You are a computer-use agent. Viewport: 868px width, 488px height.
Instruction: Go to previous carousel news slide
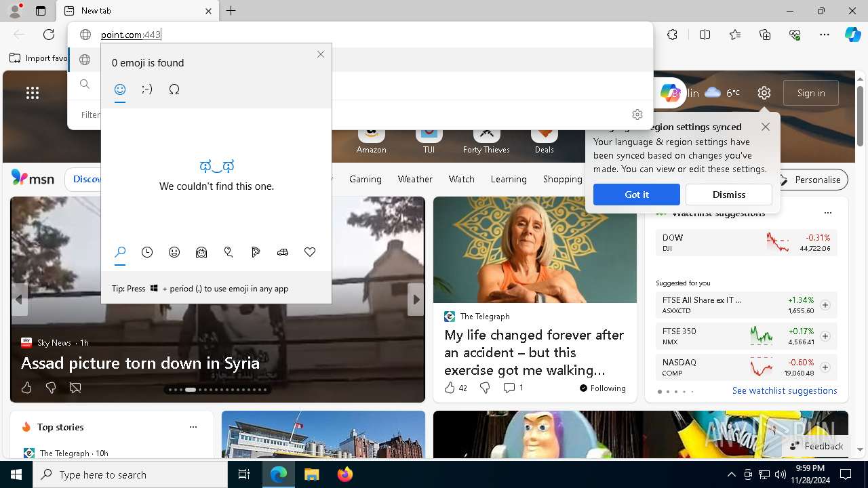coord(19,300)
